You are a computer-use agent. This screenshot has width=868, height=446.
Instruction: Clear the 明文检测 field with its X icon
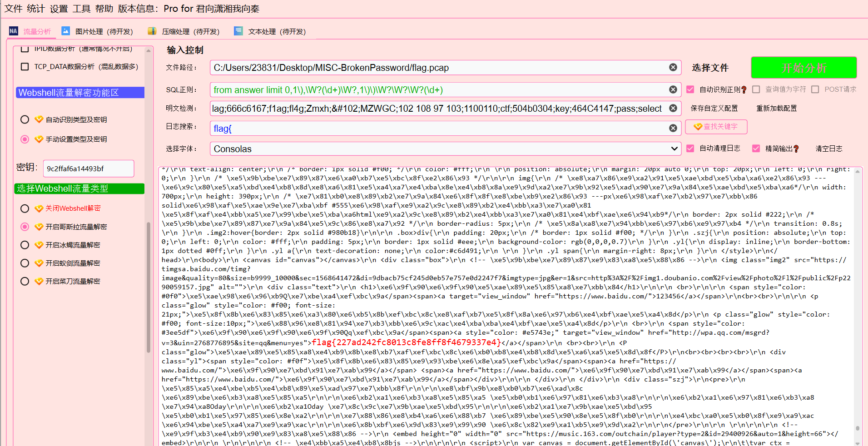coord(673,108)
